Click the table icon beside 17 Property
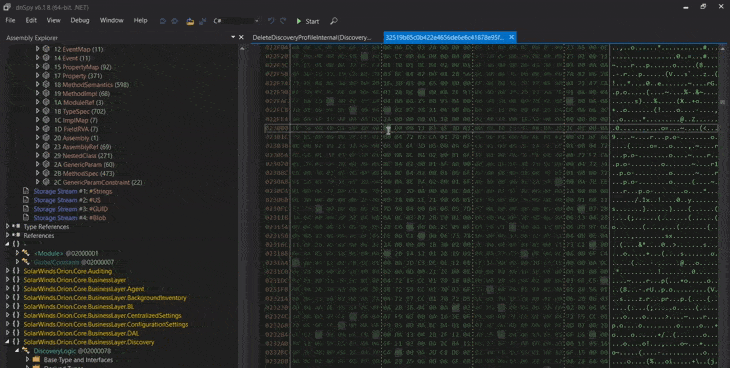 coord(46,75)
